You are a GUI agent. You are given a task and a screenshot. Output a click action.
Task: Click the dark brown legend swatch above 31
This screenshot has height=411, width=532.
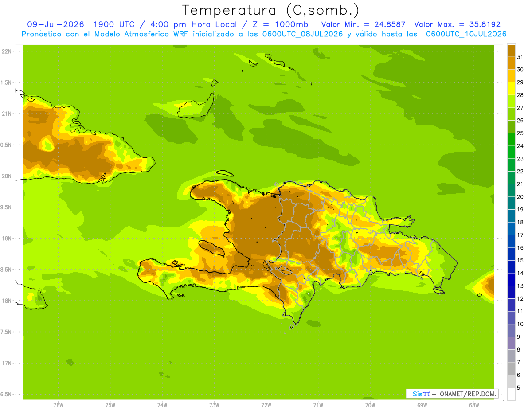pos(511,51)
